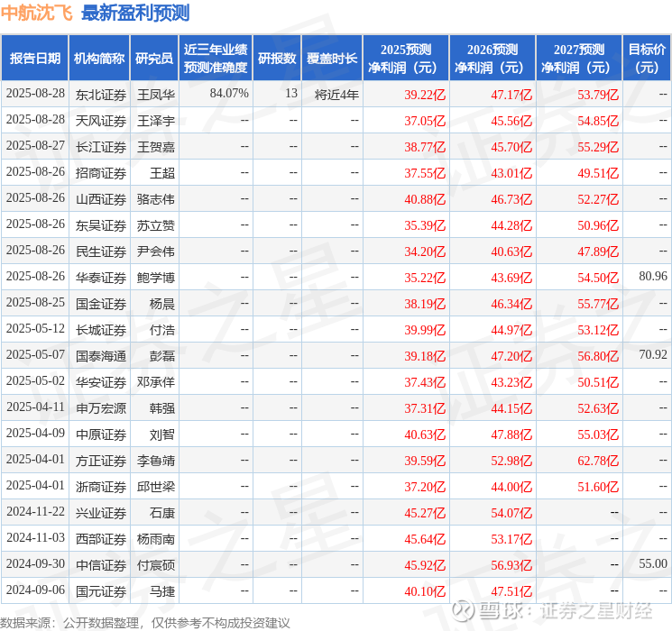Select the 70.92 target price
This screenshot has width=672, height=631.
[653, 354]
